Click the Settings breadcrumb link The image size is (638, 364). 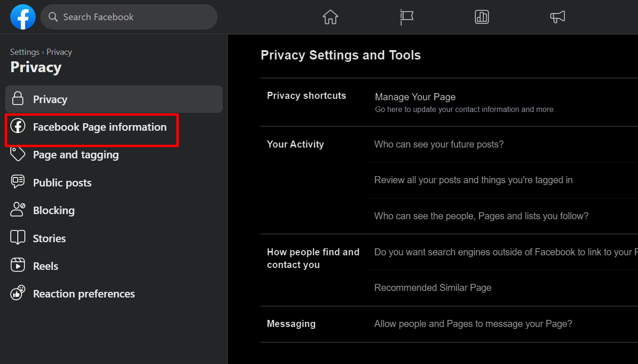click(24, 52)
